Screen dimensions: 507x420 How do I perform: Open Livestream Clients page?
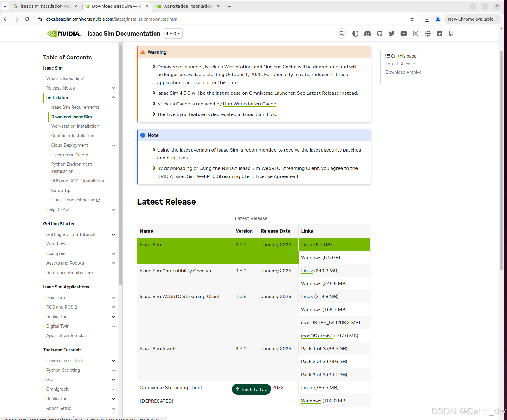coord(69,155)
